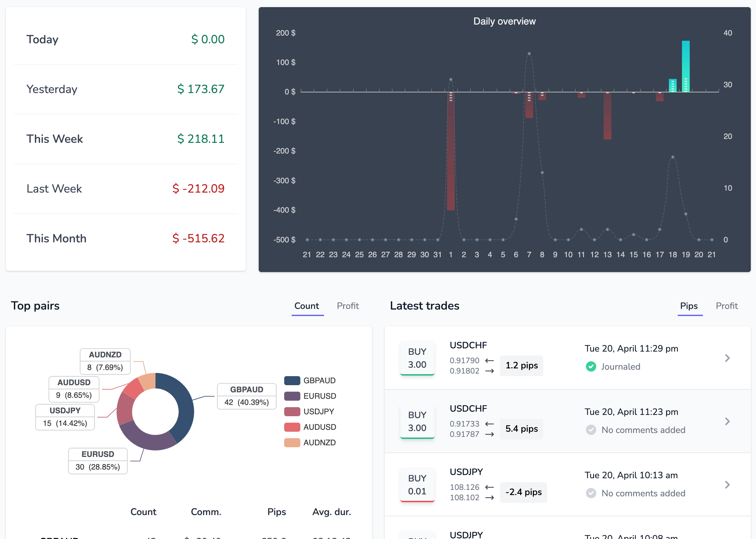Click the Journaled checkmark icon on USDCHF trade
This screenshot has height=539, width=756.
pyautogui.click(x=591, y=366)
